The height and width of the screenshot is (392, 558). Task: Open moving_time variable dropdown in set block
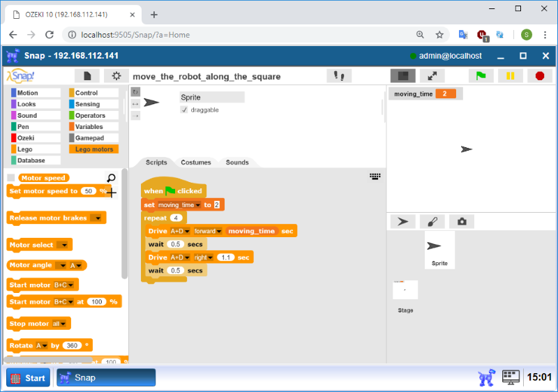[179, 205]
